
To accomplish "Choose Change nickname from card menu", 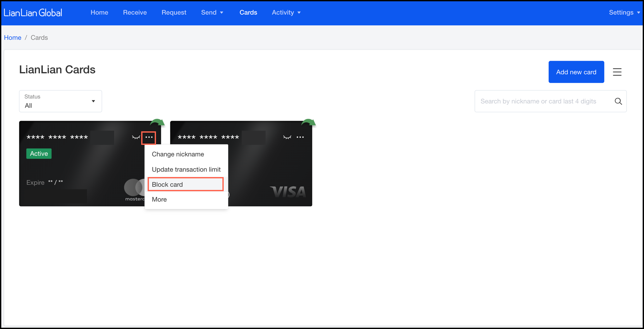I will coord(186,154).
